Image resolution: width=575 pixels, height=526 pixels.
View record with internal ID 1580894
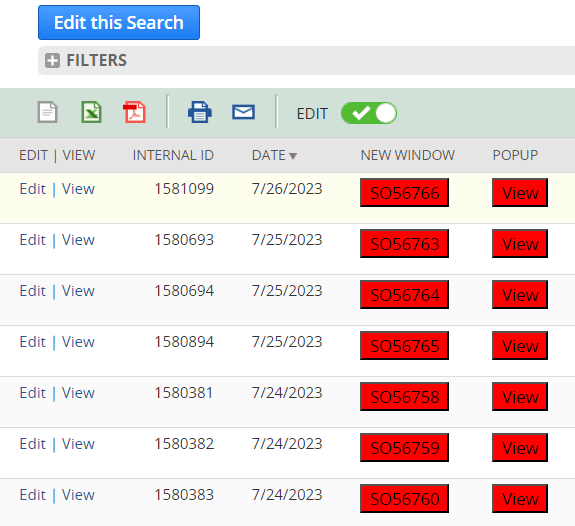pyautogui.click(x=78, y=342)
